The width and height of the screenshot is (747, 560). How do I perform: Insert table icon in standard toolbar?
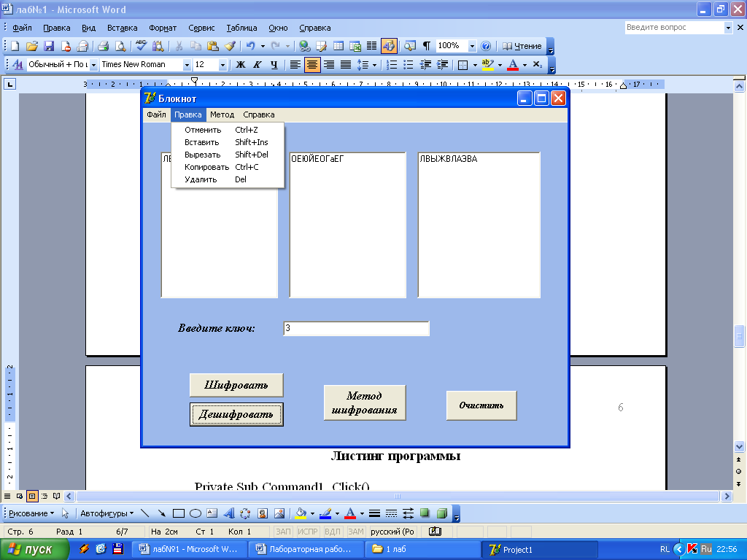338,46
